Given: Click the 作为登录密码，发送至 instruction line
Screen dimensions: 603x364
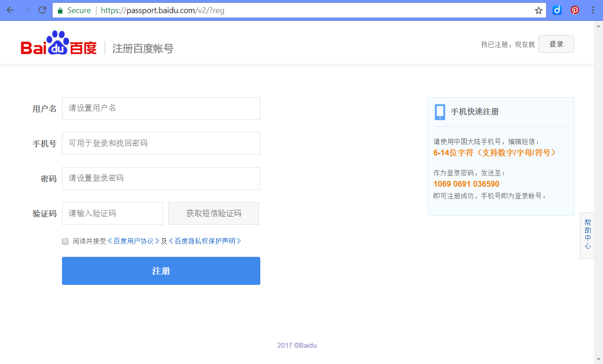Looking at the screenshot, I should click(469, 173).
